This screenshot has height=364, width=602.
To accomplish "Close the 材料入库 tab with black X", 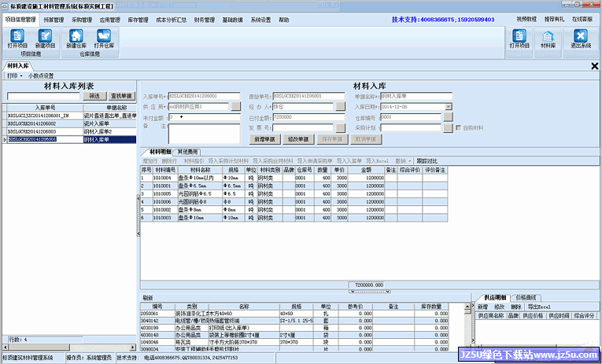I will tap(595, 66).
